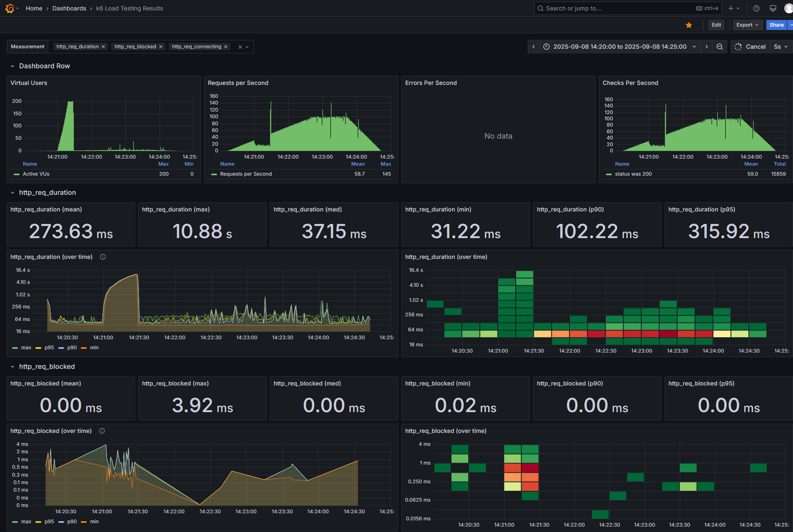
Task: Click http_req_blocked (med) panel title
Action: pos(307,383)
